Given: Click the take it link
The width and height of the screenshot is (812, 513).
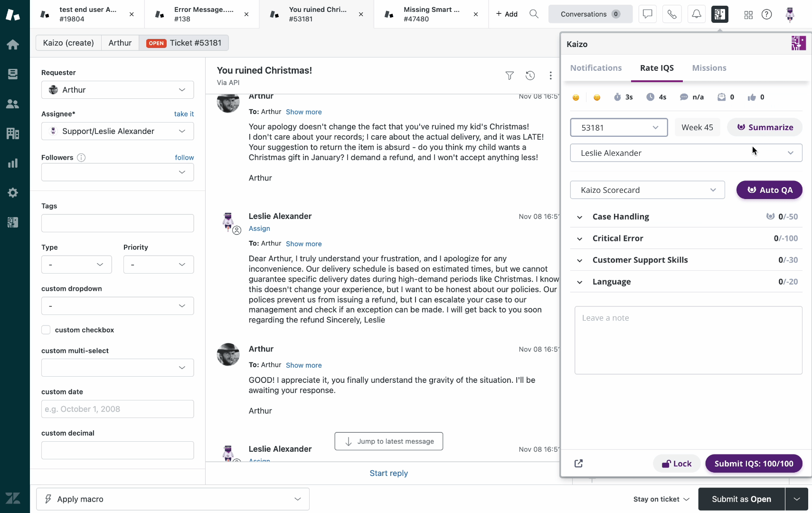Looking at the screenshot, I should 184,114.
